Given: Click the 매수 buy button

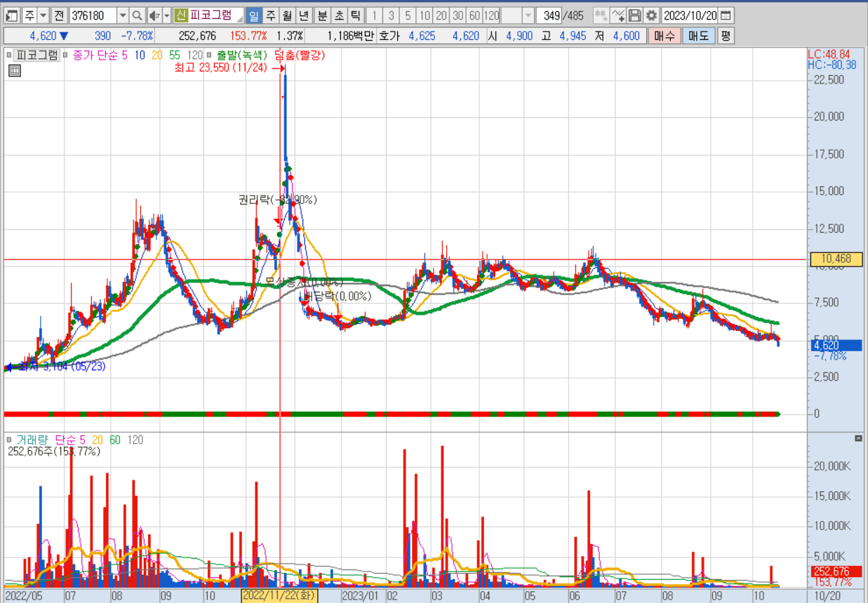Looking at the screenshot, I should click(664, 36).
